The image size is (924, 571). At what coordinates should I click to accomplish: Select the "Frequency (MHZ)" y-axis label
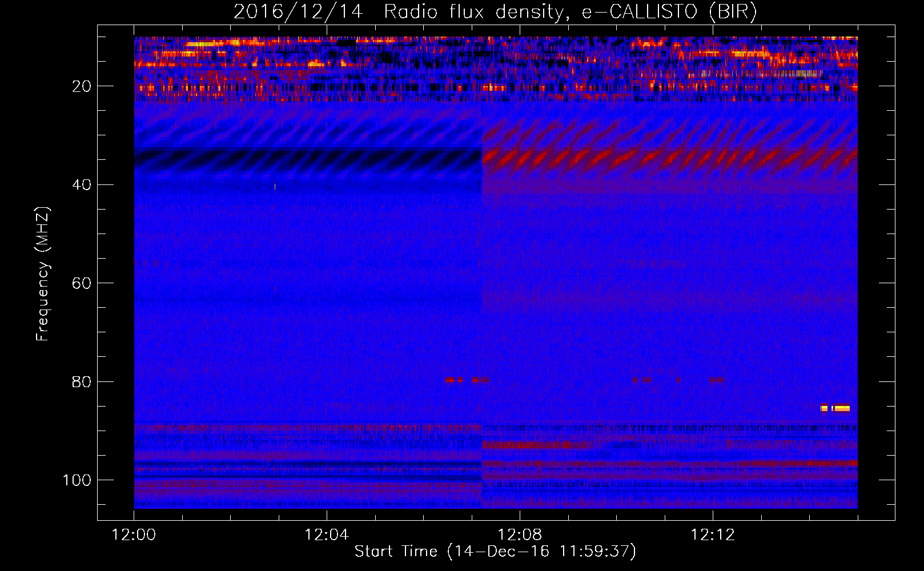pyautogui.click(x=43, y=274)
